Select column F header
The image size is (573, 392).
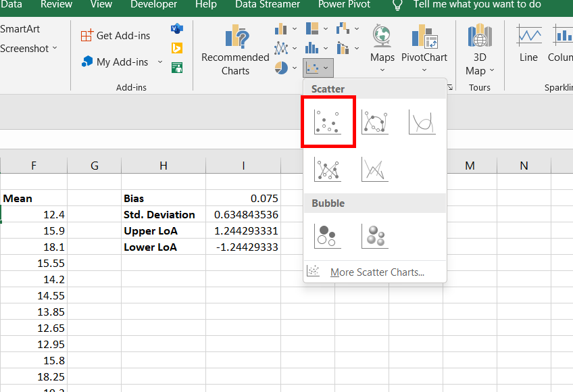pyautogui.click(x=34, y=166)
